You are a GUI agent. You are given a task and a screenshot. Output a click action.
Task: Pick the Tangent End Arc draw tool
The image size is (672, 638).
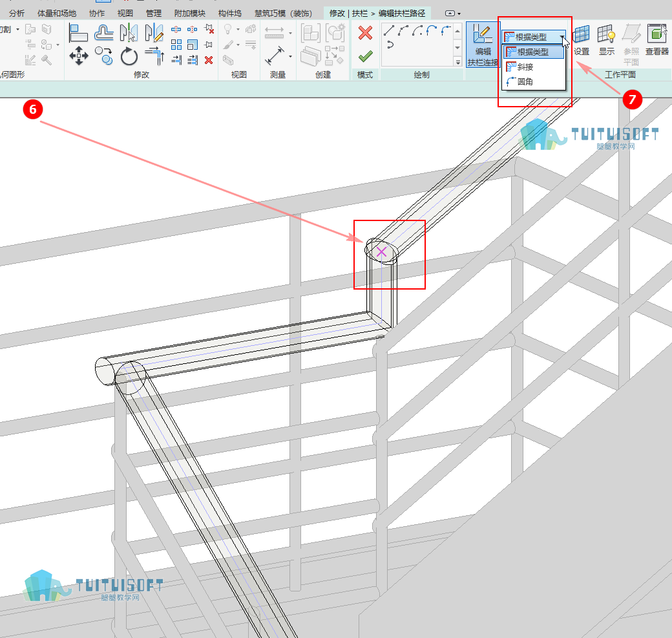(432, 30)
